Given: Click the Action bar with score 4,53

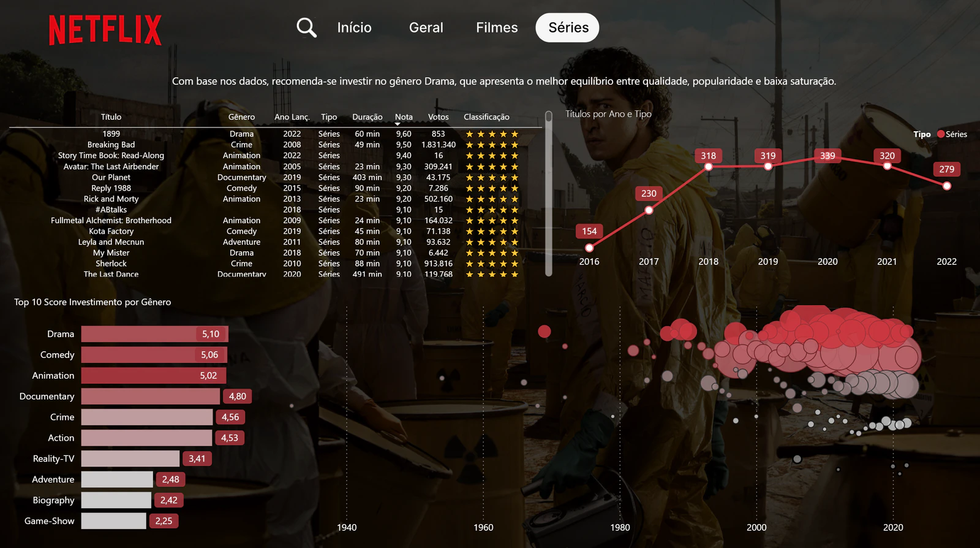Looking at the screenshot, I should 146,438.
